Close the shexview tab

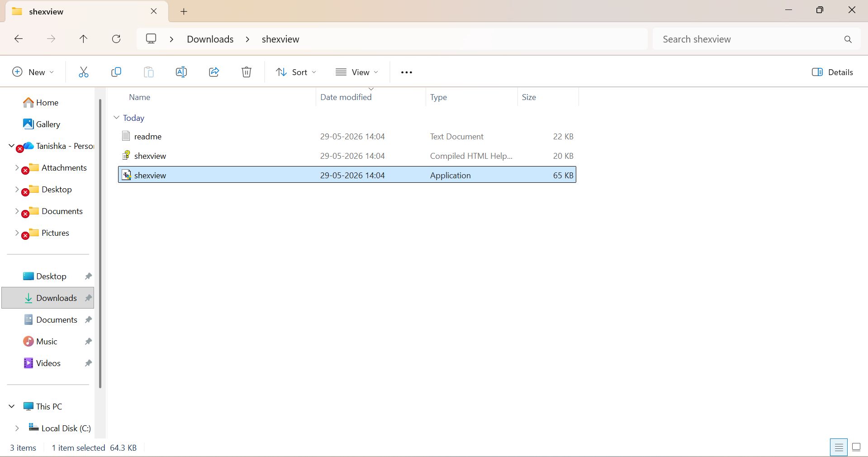pos(154,11)
